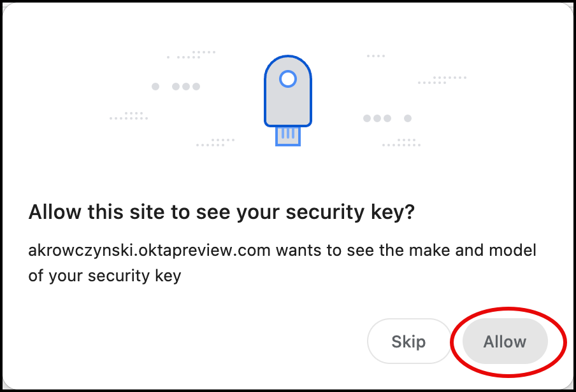576x392 pixels.
Task: Click the dotted pattern at far right
Action: 442,80
